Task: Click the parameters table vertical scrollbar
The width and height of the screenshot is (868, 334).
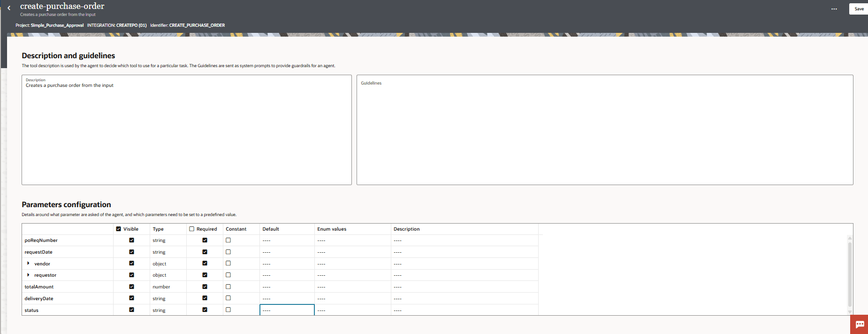Action: (x=850, y=275)
